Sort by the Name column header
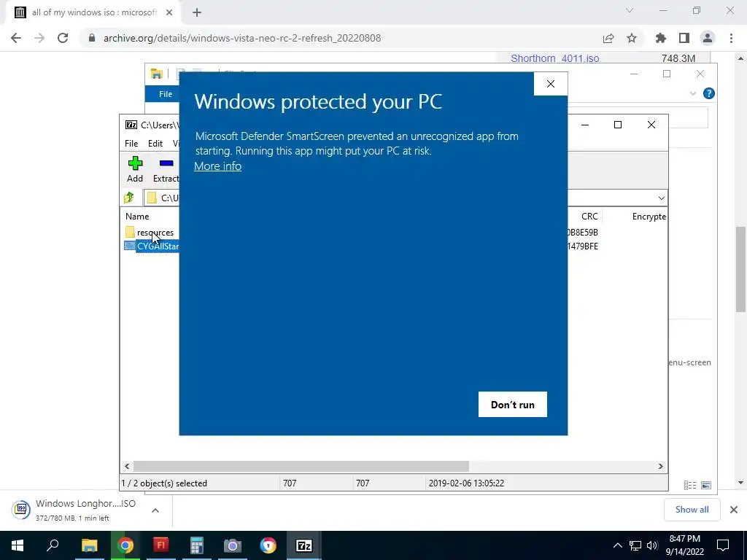This screenshot has height=560, width=747. coord(137,216)
